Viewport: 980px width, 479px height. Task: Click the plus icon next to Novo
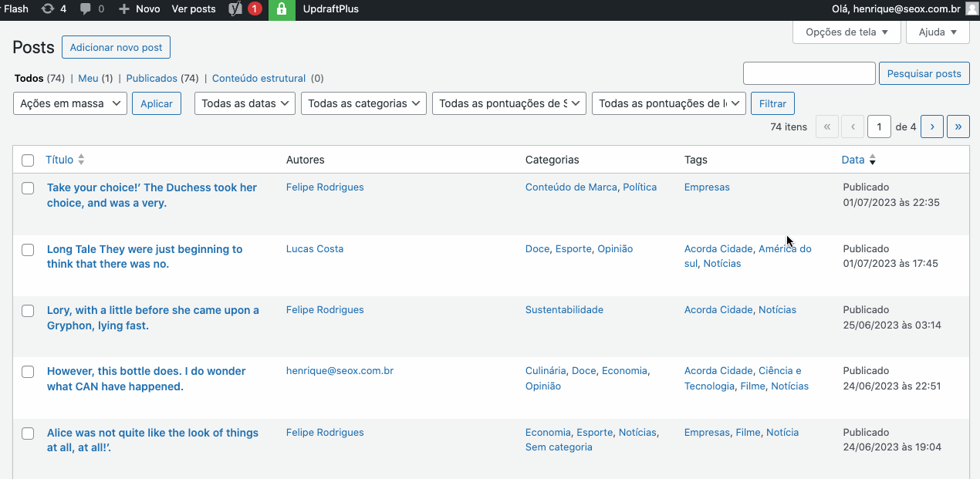coord(123,9)
